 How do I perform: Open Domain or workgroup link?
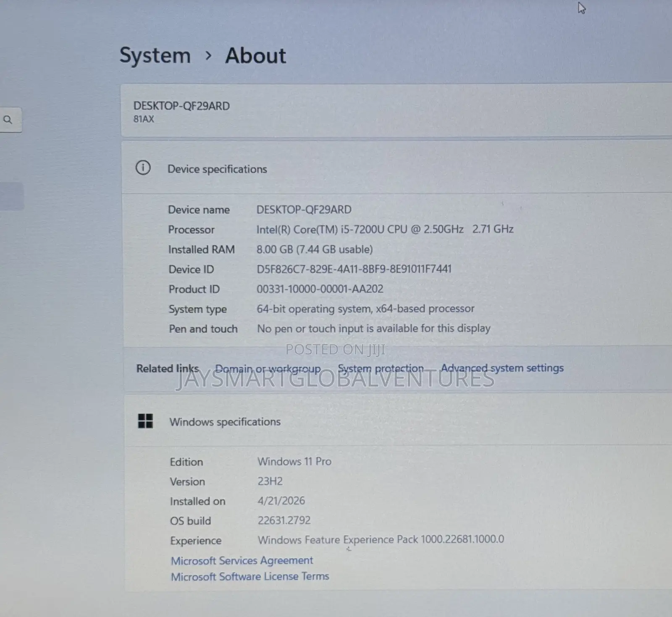(268, 369)
